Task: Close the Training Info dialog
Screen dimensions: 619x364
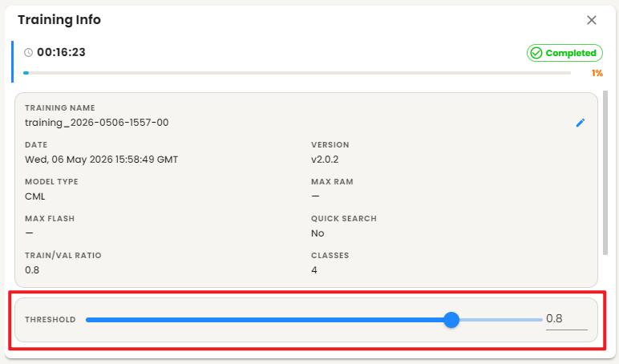Action: click(x=592, y=20)
